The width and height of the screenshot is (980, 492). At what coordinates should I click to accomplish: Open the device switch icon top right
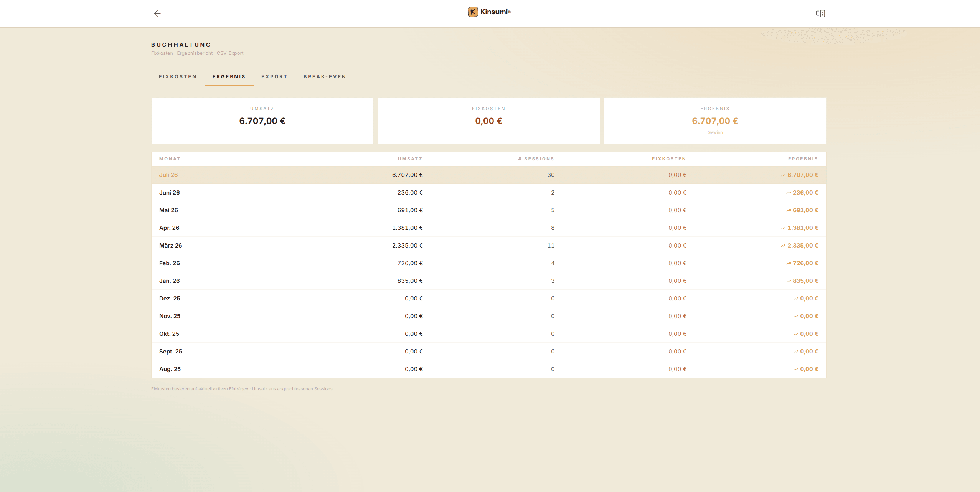tap(820, 13)
